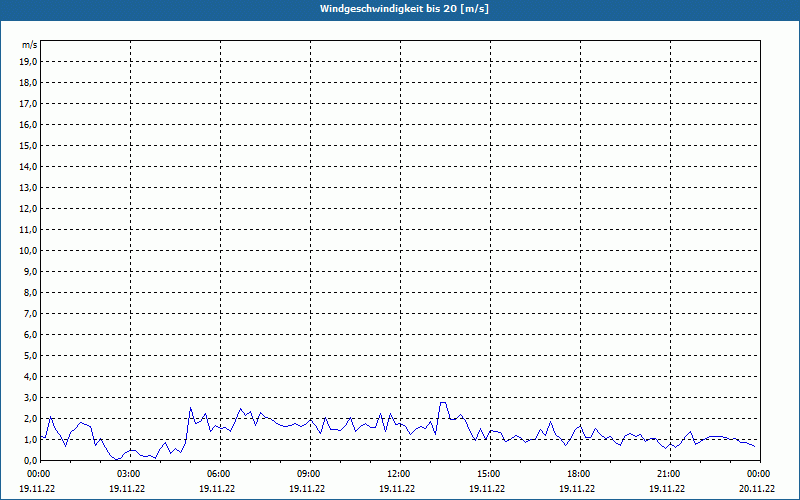The width and height of the screenshot is (800, 500).
Task: Click the m/s unit label on the y-axis
Action: point(29,45)
